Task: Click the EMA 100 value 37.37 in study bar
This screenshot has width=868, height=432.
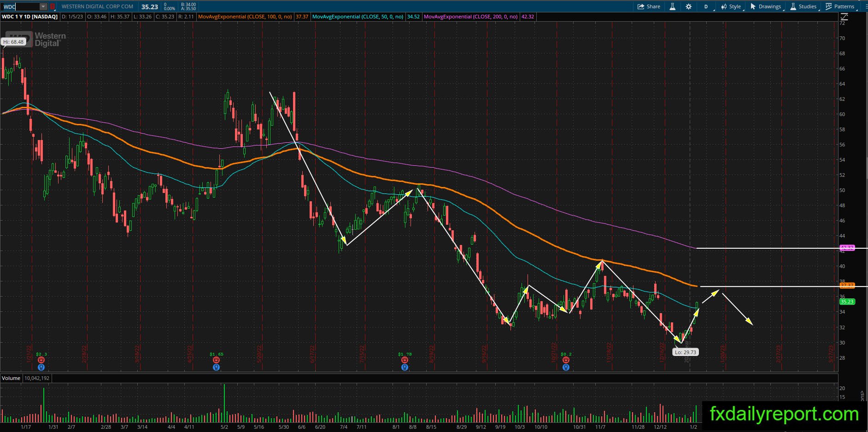Action: 302,17
